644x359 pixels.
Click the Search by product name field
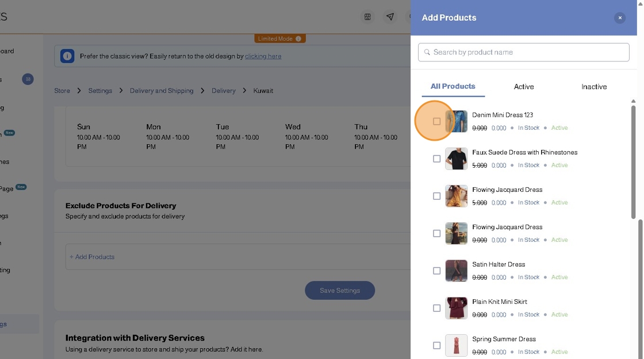(529, 52)
